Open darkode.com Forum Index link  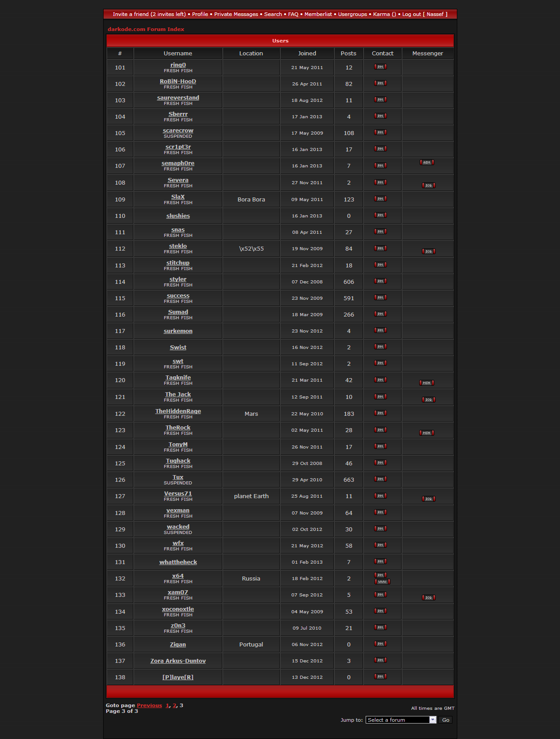click(x=146, y=29)
